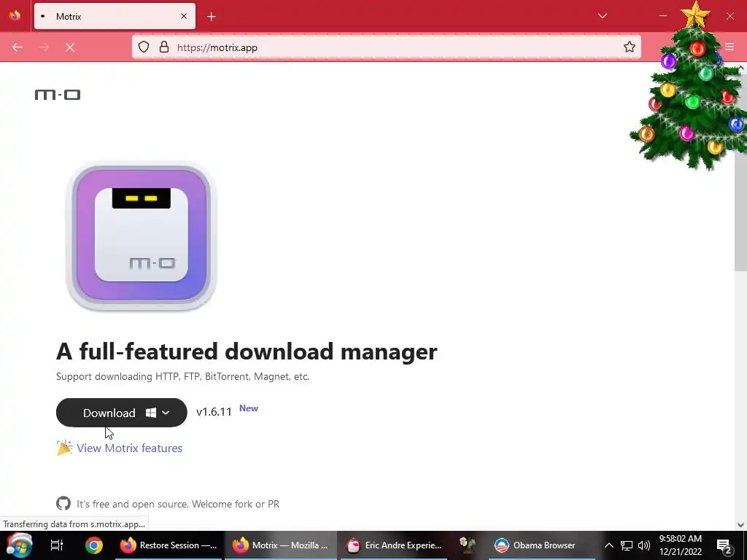Open Firefox View icon at the tab bar's left
Screen dimensions: 747x560
point(15,16)
